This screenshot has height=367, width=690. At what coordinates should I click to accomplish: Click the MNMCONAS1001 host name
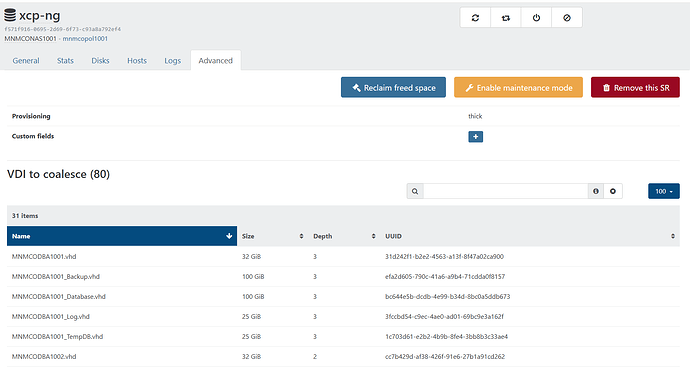click(x=30, y=39)
